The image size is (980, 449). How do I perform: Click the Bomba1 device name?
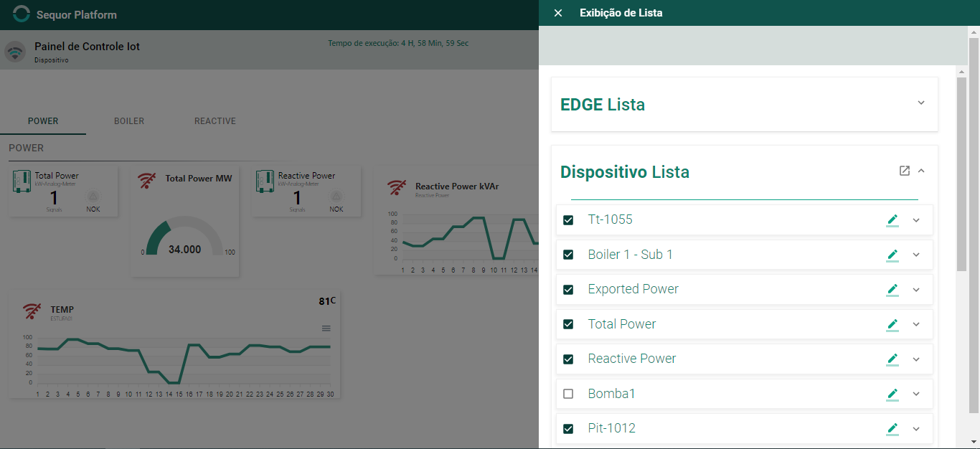point(612,394)
